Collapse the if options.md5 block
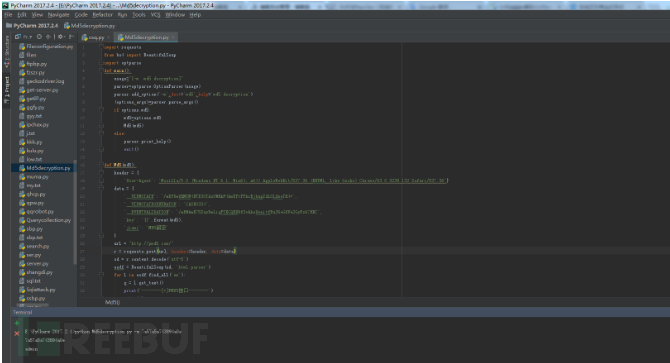Viewport: 670px width, 363px height. pos(102,110)
